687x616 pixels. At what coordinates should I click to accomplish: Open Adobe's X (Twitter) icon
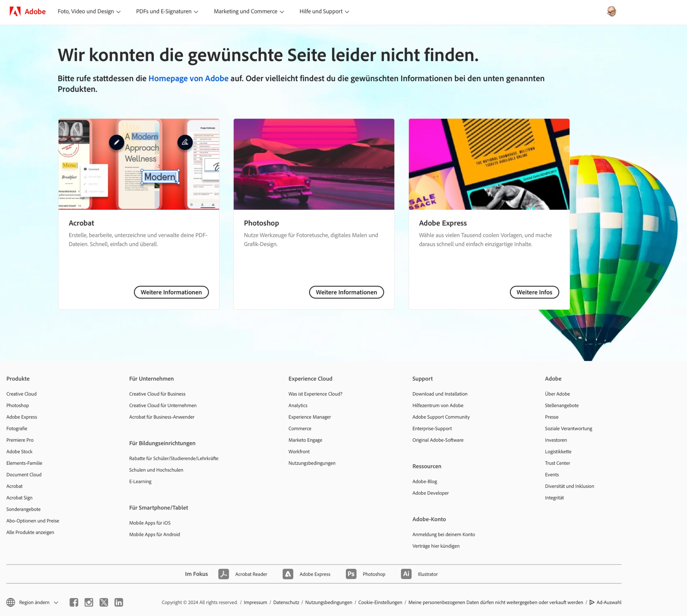[x=104, y=602]
